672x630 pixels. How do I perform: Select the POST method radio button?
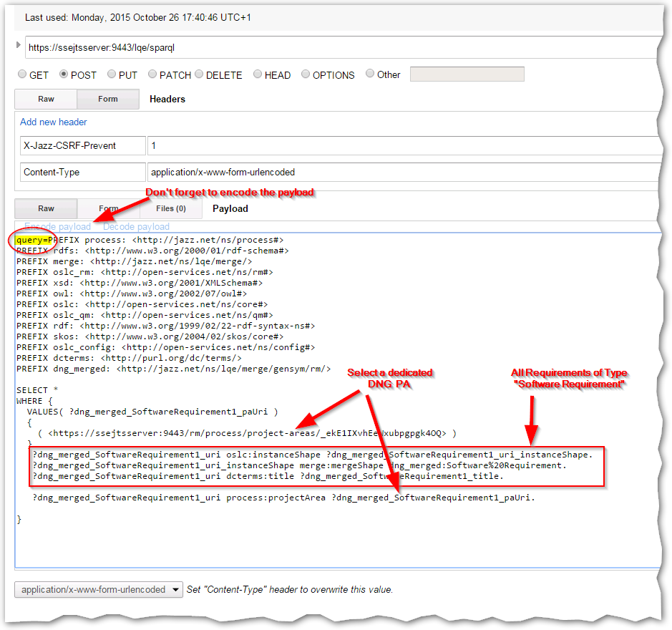64,74
